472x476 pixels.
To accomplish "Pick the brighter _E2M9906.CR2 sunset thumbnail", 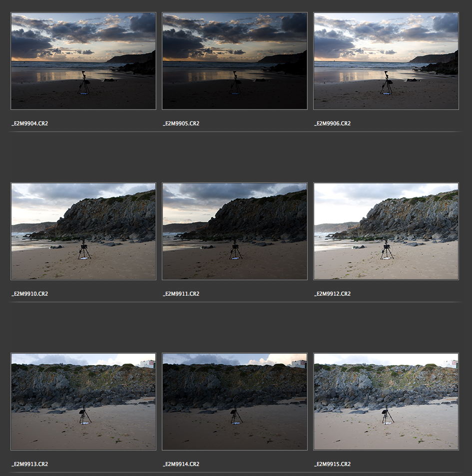I will pyautogui.click(x=386, y=61).
